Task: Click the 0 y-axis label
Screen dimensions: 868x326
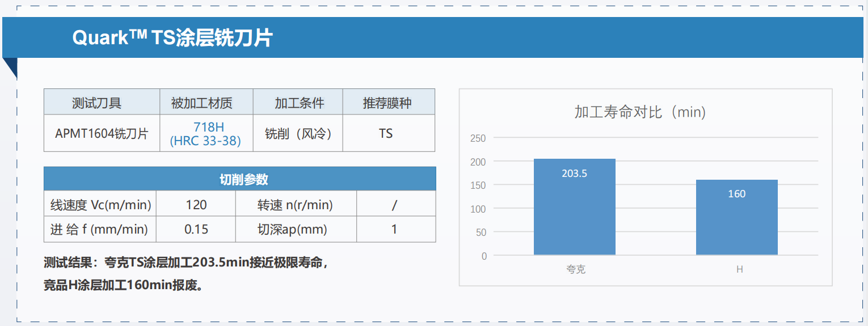Action: click(484, 256)
